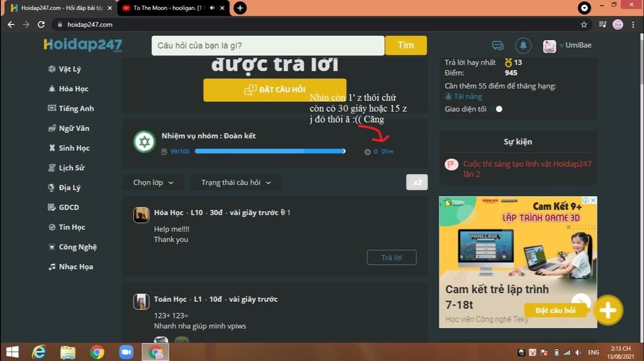Close the To The Moon tab
Image resolution: width=644 pixels, height=361 pixels.
tap(222, 8)
